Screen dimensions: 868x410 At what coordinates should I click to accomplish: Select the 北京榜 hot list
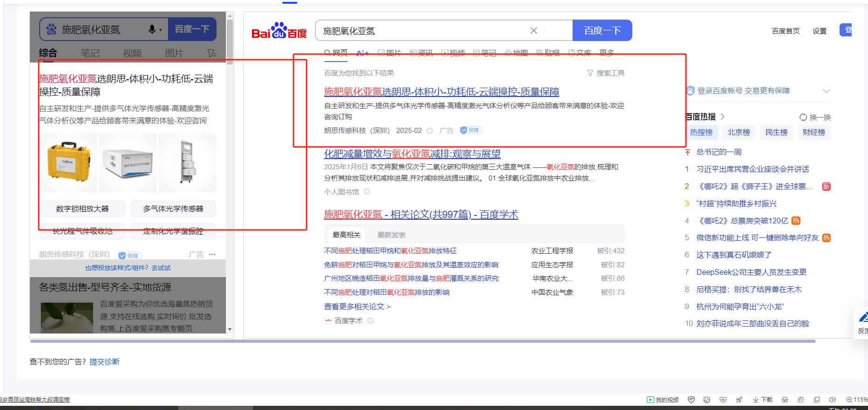pyautogui.click(x=738, y=132)
